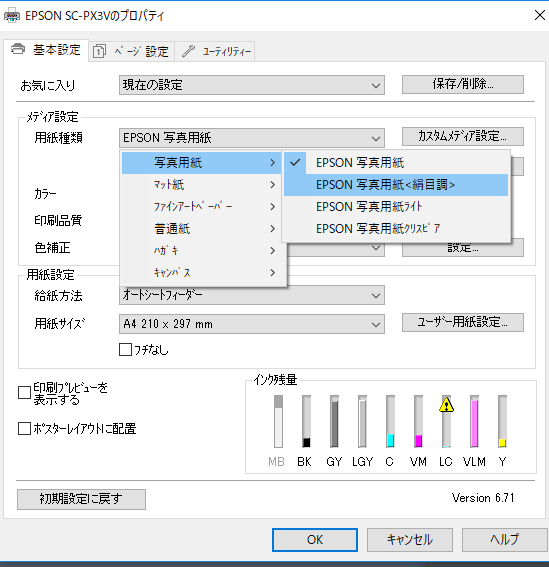Click the LC ink low warning icon
The image size is (549, 567).
(x=446, y=405)
